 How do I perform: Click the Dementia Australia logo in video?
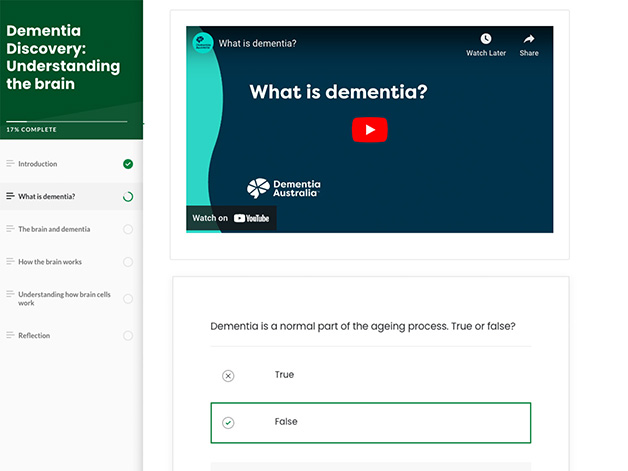284,188
